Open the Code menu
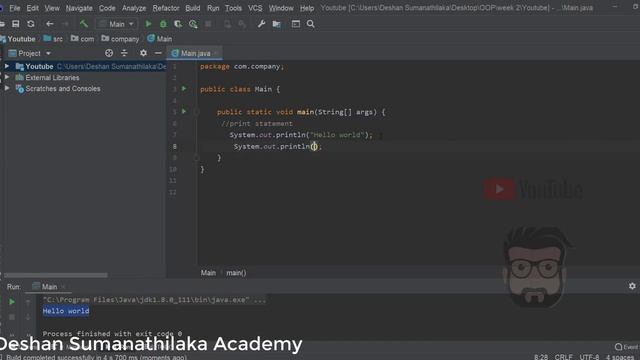Image resolution: width=640 pixels, height=360 pixels. coord(107,8)
